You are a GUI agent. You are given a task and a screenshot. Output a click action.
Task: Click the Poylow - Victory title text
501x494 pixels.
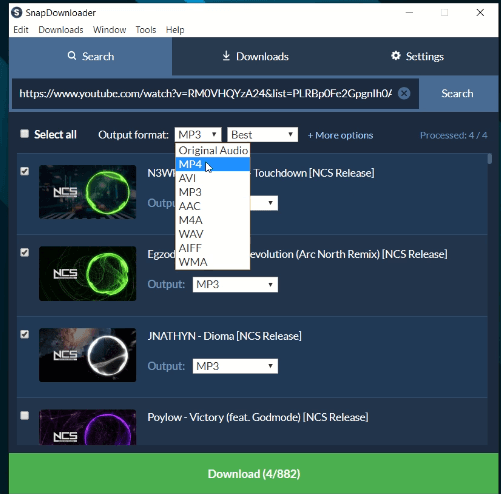point(258,417)
